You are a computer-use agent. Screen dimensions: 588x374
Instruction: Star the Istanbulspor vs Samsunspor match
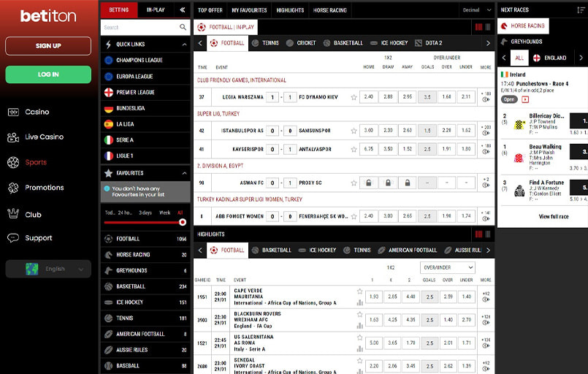point(354,131)
